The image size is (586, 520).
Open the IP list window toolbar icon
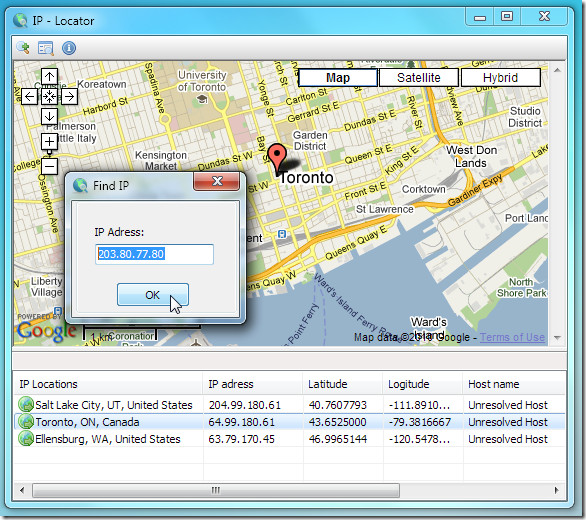coord(46,48)
